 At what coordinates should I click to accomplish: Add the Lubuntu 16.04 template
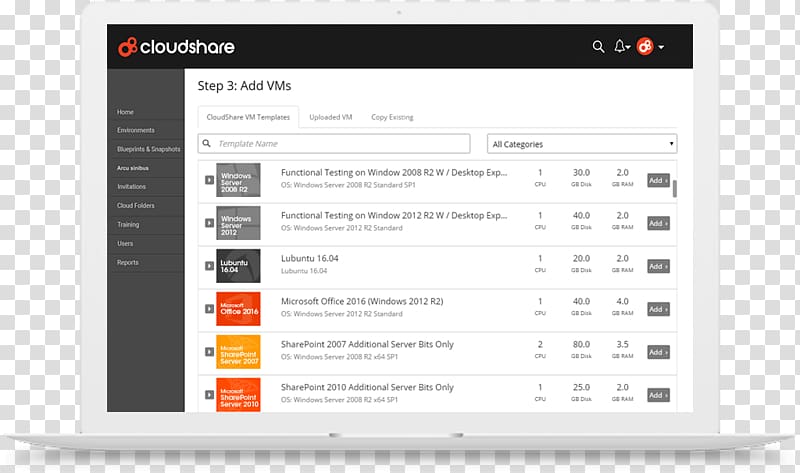[x=658, y=266]
